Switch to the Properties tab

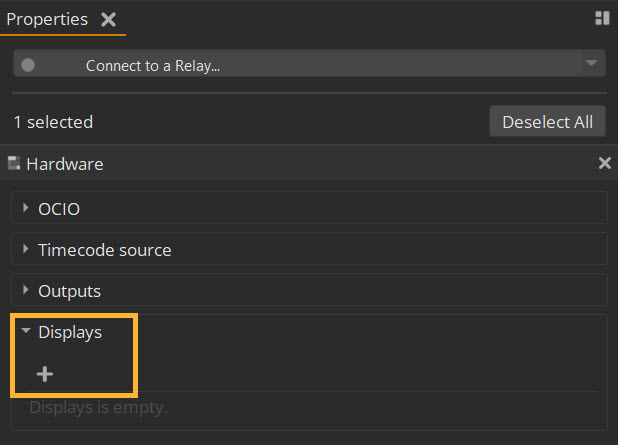pyautogui.click(x=47, y=20)
